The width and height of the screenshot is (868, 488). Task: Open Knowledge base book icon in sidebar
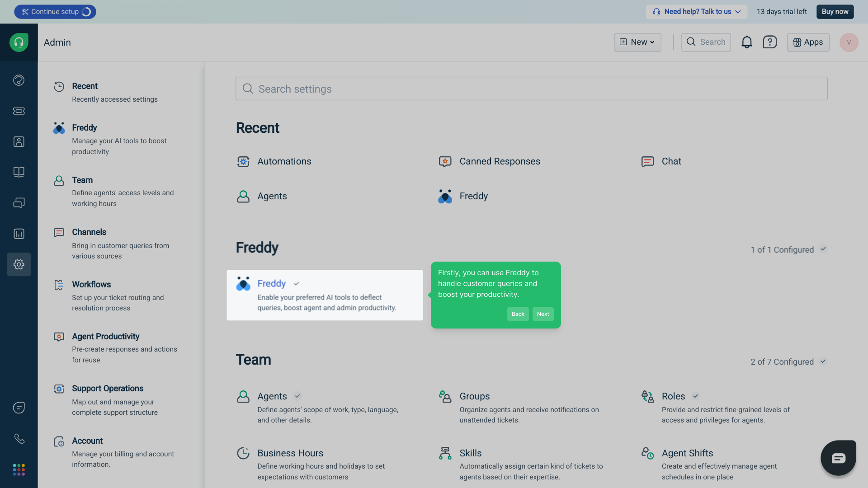coord(19,172)
